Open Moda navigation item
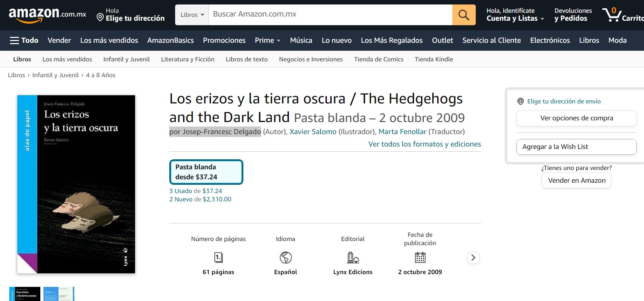This screenshot has width=644, height=301. [617, 40]
